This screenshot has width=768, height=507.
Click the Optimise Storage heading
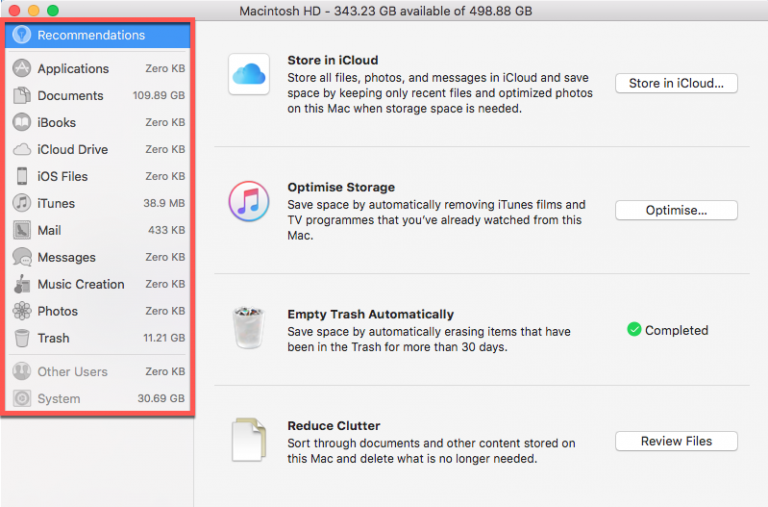[x=341, y=187]
